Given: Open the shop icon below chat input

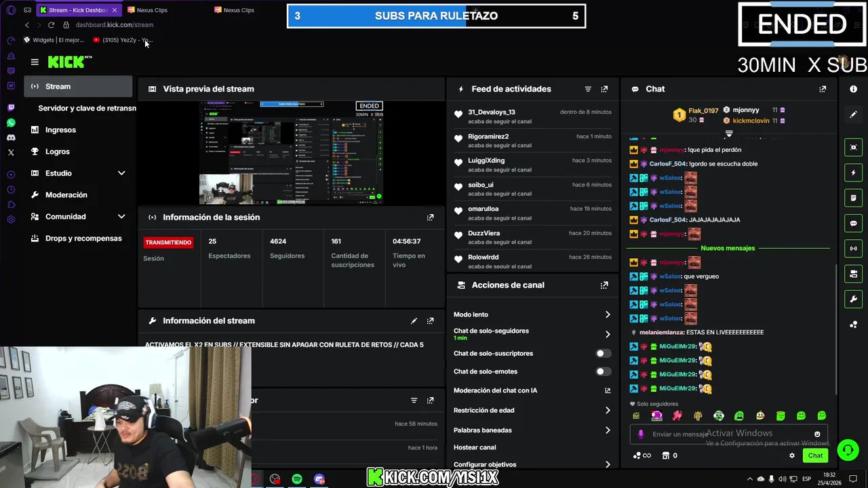Looking at the screenshot, I should point(665,455).
